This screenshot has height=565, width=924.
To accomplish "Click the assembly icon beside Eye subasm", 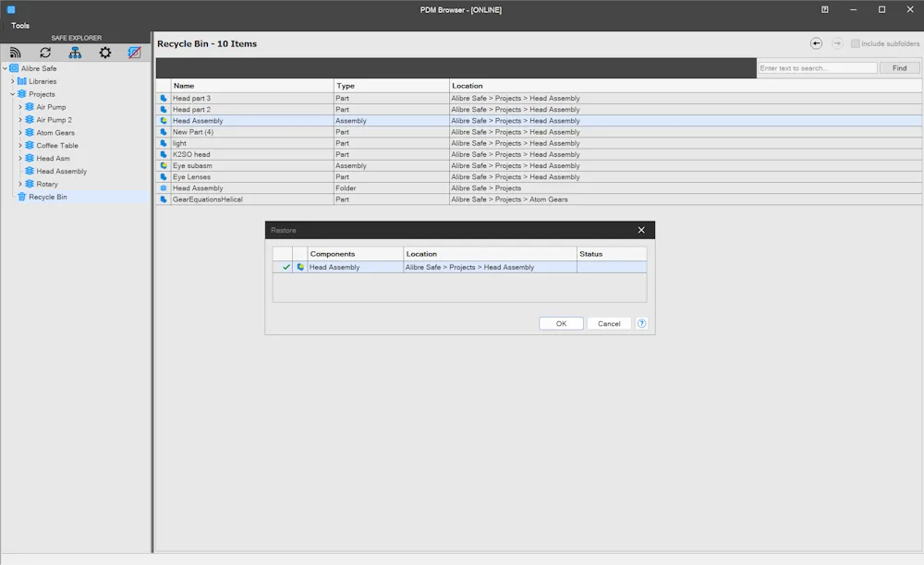I will pos(164,165).
